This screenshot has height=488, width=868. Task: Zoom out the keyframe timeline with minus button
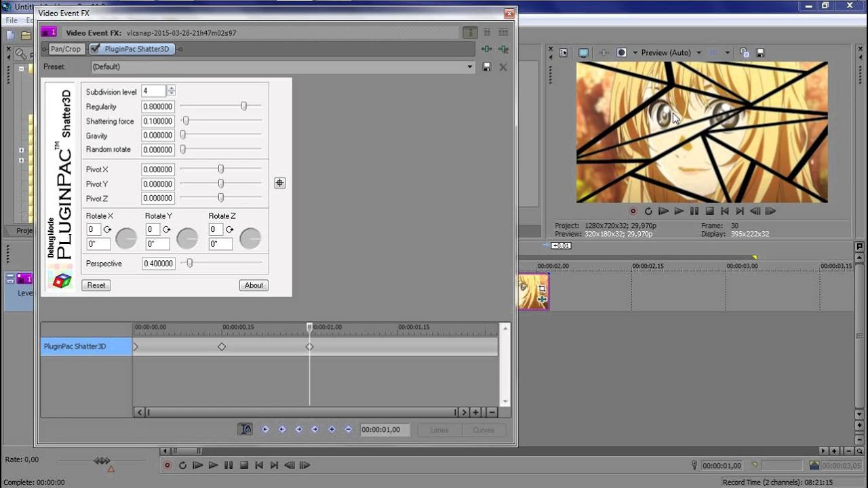[492, 412]
